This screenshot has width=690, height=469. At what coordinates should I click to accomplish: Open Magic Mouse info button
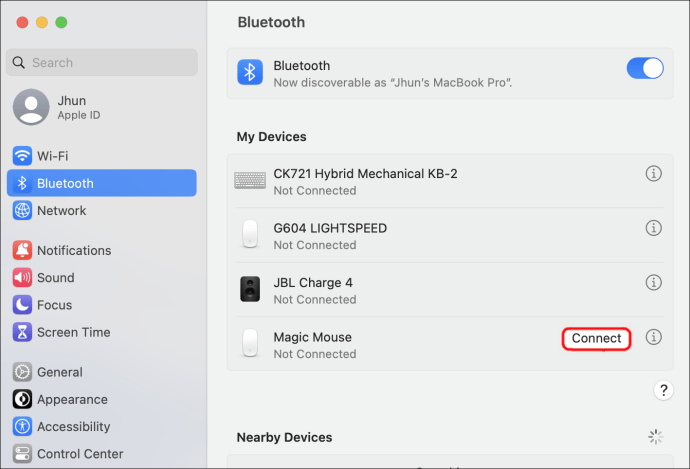[x=654, y=338]
